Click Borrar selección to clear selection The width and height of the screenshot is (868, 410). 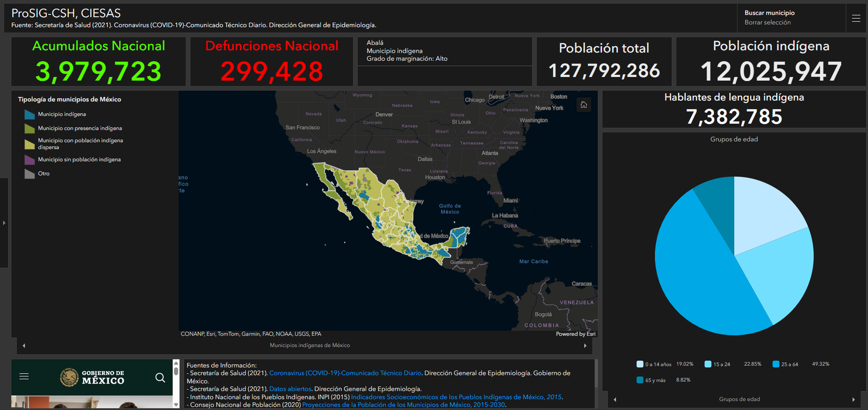tap(767, 23)
